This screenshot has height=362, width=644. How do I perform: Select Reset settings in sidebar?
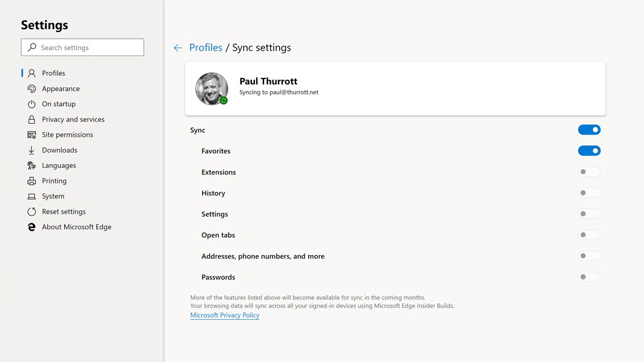pyautogui.click(x=63, y=212)
